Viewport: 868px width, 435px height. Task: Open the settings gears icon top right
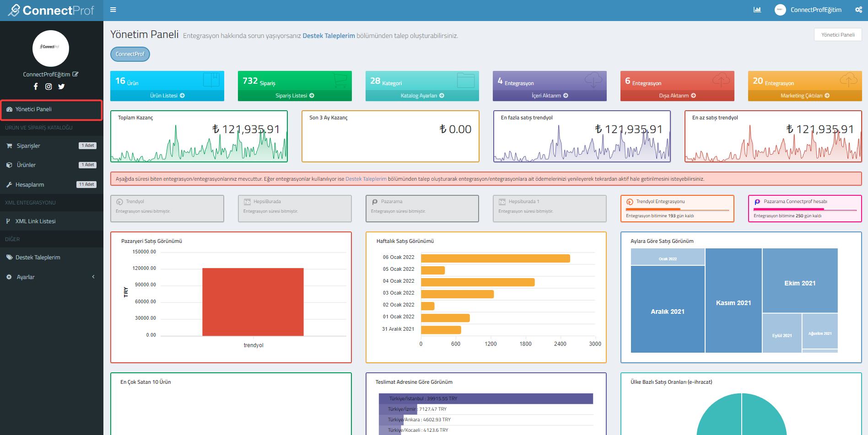(858, 10)
